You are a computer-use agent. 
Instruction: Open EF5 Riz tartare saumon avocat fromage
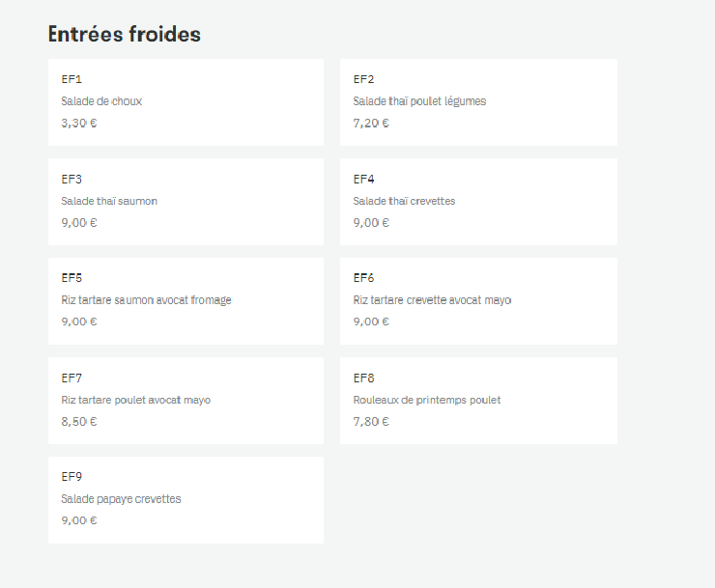186,301
